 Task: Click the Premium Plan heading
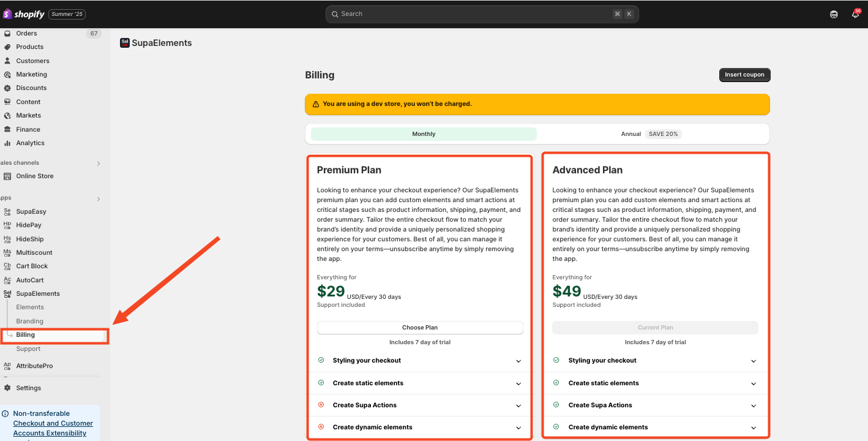349,170
